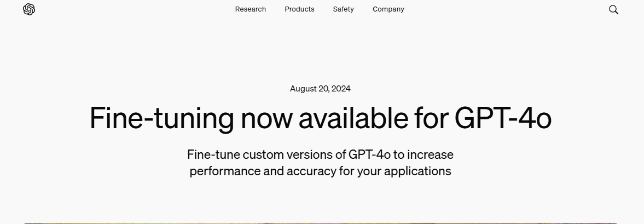The image size is (644, 224).
Task: Open the Research navigation menu
Action: point(251,9)
